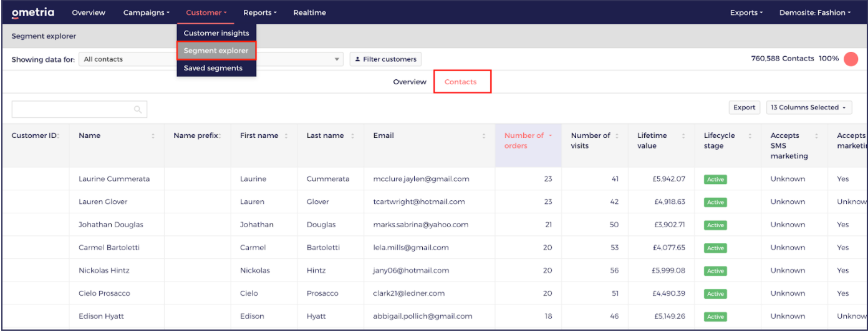The height and width of the screenshot is (332, 868).
Task: Click the Ometria logo
Action: [33, 12]
